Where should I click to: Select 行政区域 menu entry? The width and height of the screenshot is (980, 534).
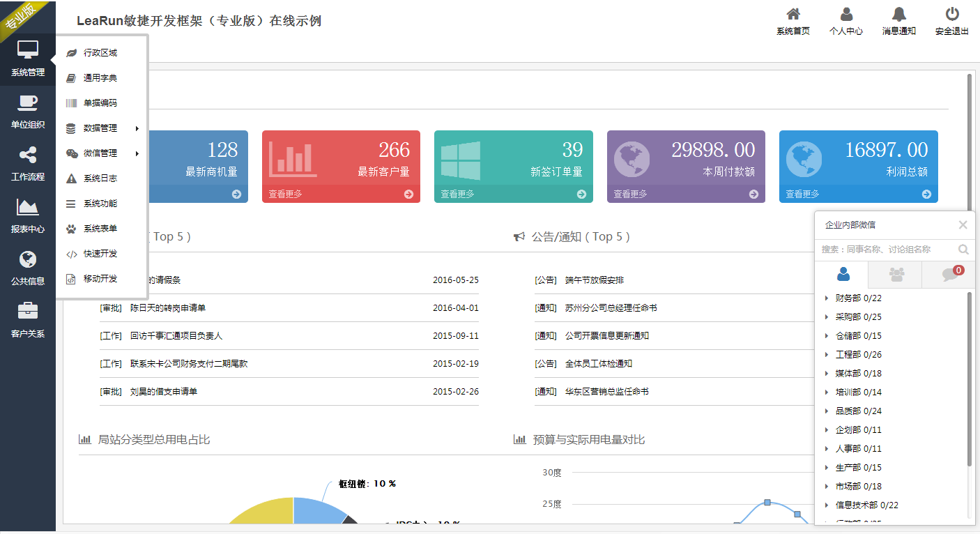pos(102,53)
